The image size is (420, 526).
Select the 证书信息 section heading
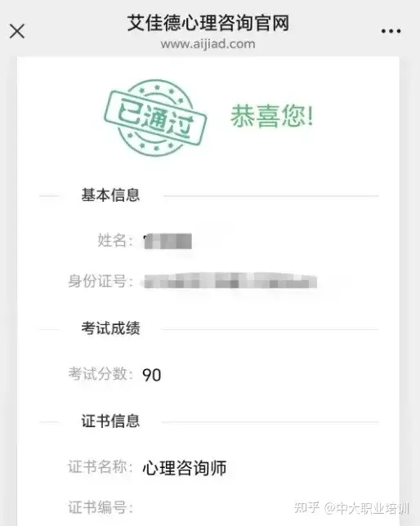[111, 421]
